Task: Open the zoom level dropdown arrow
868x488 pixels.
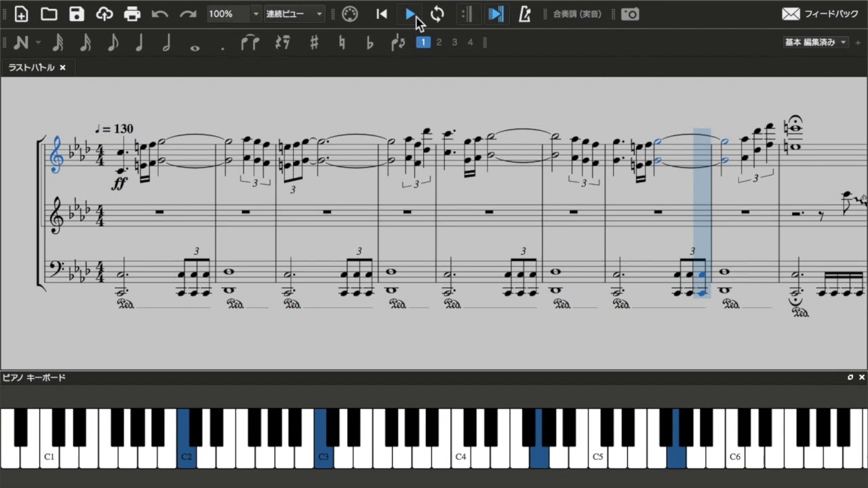Action: pyautogui.click(x=256, y=14)
